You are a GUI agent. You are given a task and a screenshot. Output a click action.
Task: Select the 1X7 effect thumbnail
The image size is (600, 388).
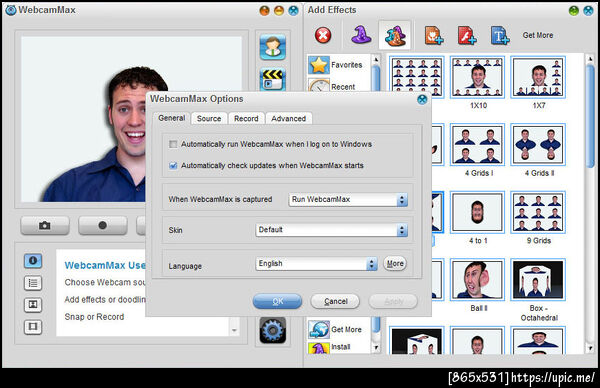[538, 77]
